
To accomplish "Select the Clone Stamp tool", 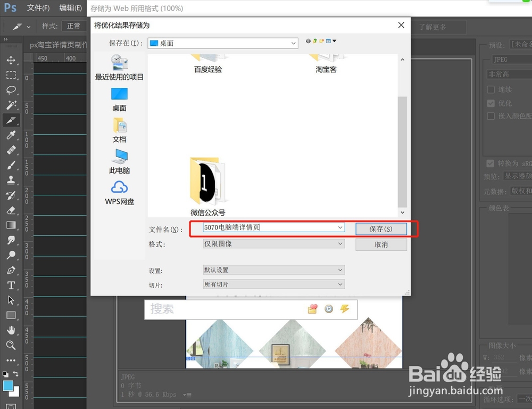I will tap(11, 180).
